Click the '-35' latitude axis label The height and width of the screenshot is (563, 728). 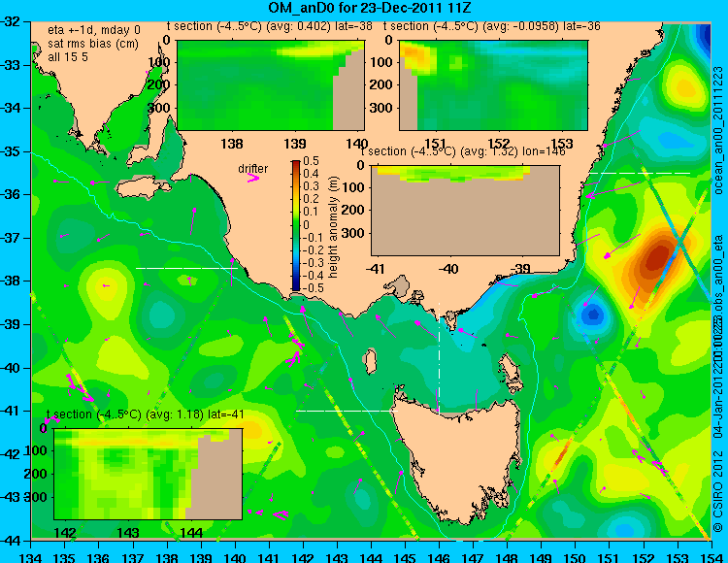pyautogui.click(x=12, y=151)
